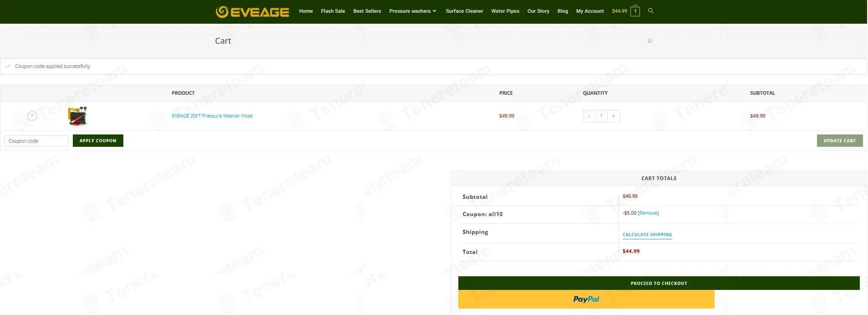Open the Blog menu item

(x=563, y=11)
